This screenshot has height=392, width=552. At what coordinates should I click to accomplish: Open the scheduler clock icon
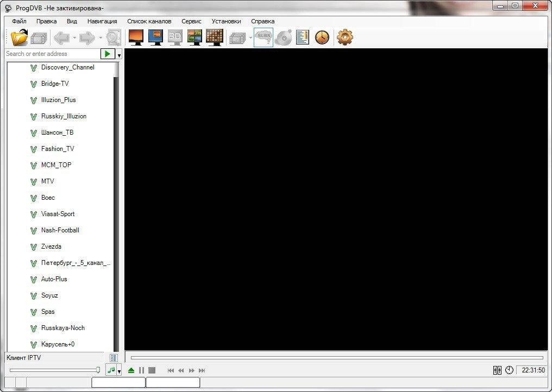tap(322, 37)
